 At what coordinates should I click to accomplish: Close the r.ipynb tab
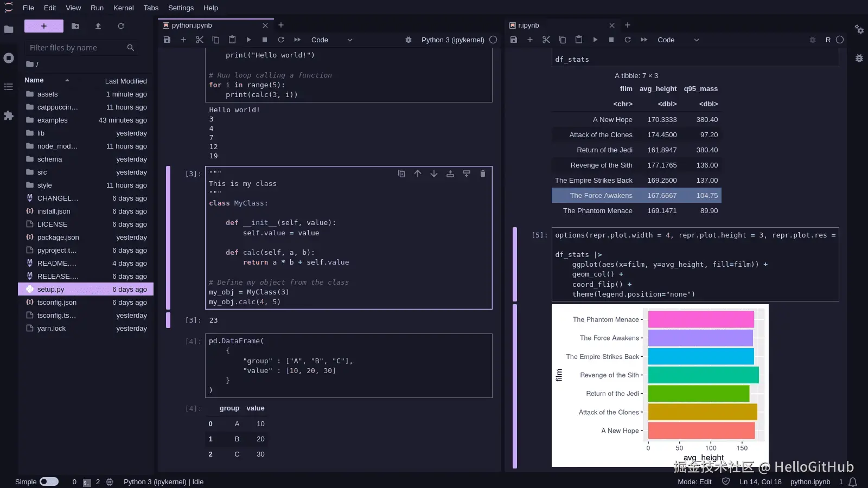612,25
